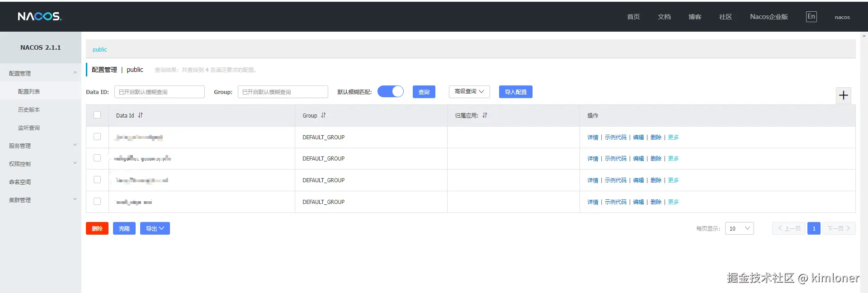Open the 高级查询 dropdown

pos(469,91)
